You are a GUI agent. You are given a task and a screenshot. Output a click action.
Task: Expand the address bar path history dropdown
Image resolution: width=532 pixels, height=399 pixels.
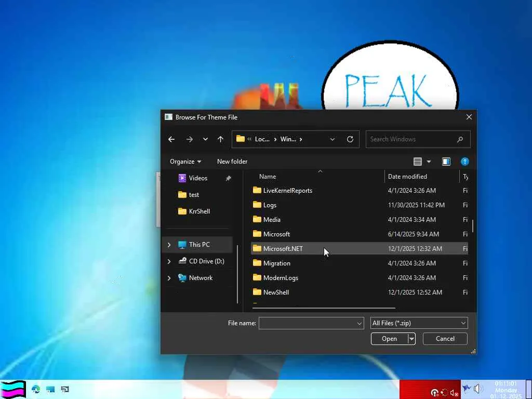tap(332, 139)
